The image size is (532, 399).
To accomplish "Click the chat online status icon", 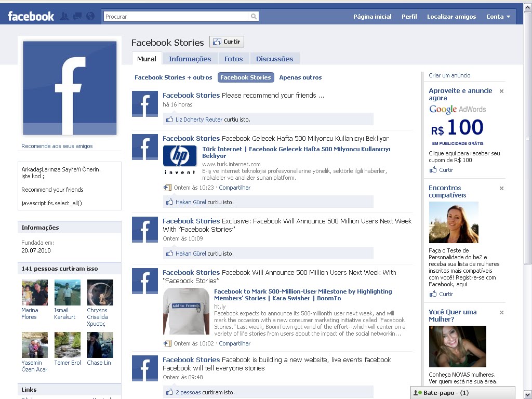I will coord(417,393).
